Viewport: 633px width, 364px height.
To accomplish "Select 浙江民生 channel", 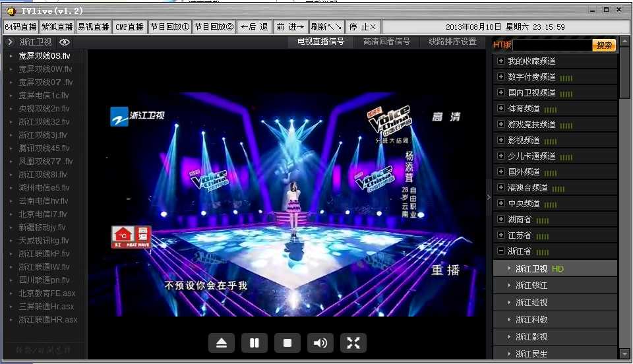I will [555, 353].
